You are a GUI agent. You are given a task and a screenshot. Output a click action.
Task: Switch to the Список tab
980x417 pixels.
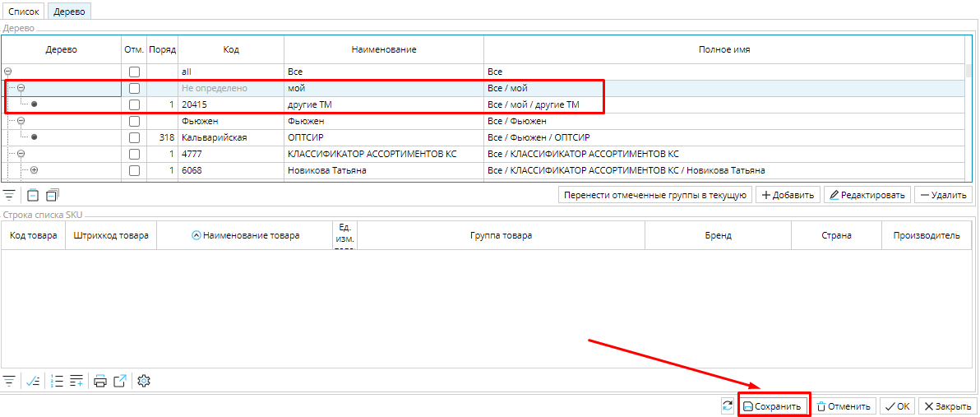(x=24, y=12)
